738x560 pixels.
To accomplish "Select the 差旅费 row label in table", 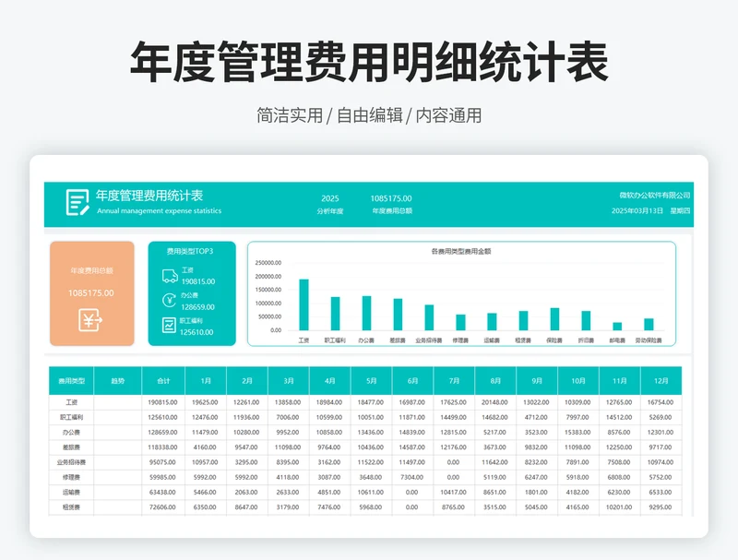I will point(72,447).
